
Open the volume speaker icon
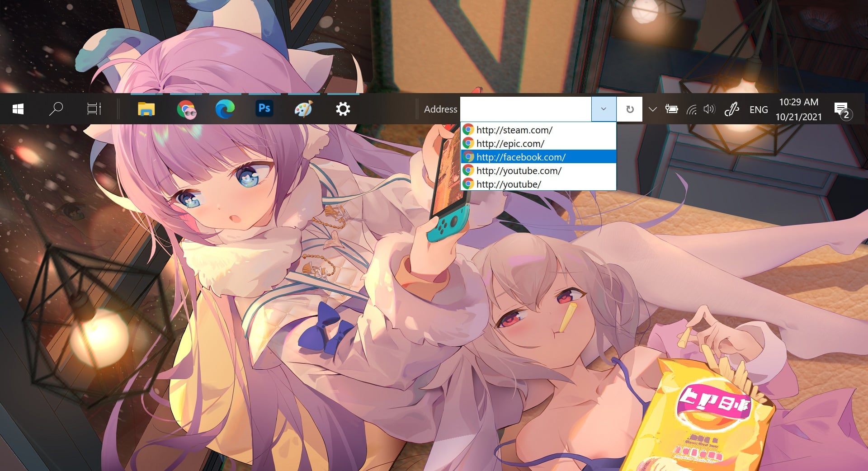coord(709,109)
